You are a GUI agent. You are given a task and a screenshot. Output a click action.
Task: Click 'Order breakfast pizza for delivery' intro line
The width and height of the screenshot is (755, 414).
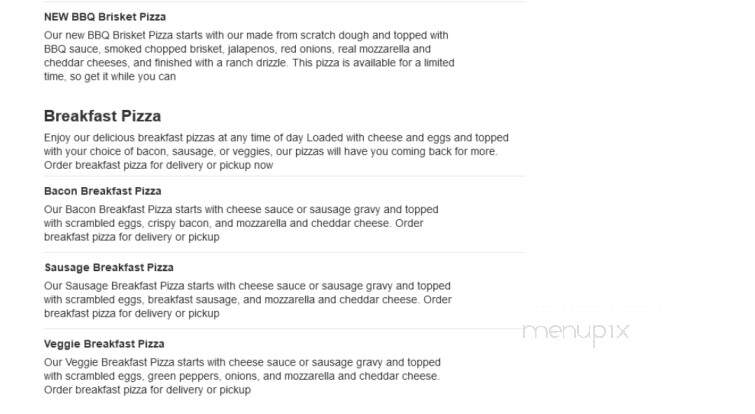[x=158, y=165]
